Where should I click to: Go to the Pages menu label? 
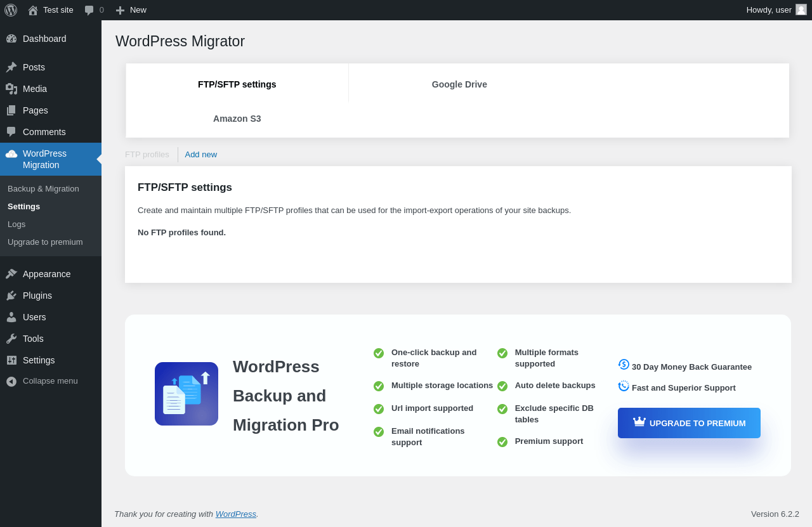pos(36,110)
